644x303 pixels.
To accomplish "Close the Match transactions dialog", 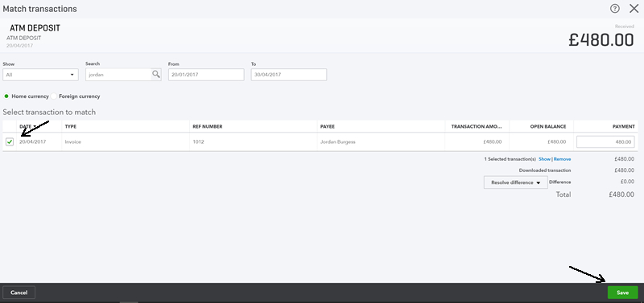I will [634, 9].
